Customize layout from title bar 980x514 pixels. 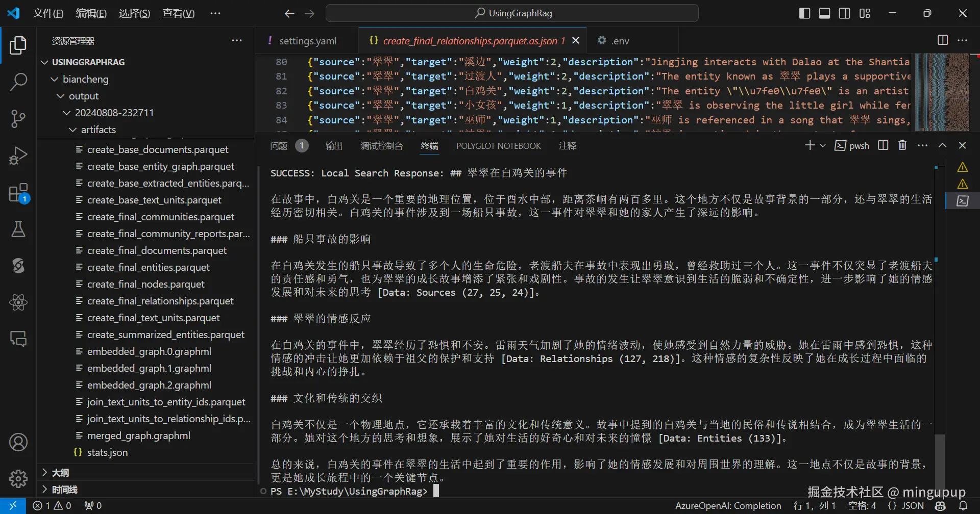[865, 13]
